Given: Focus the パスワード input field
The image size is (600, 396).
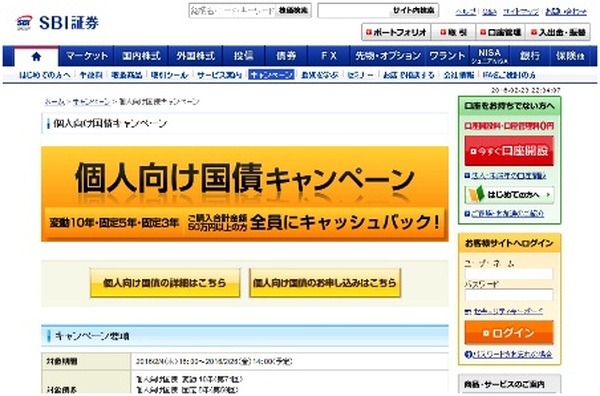Looking at the screenshot, I should coord(509,295).
